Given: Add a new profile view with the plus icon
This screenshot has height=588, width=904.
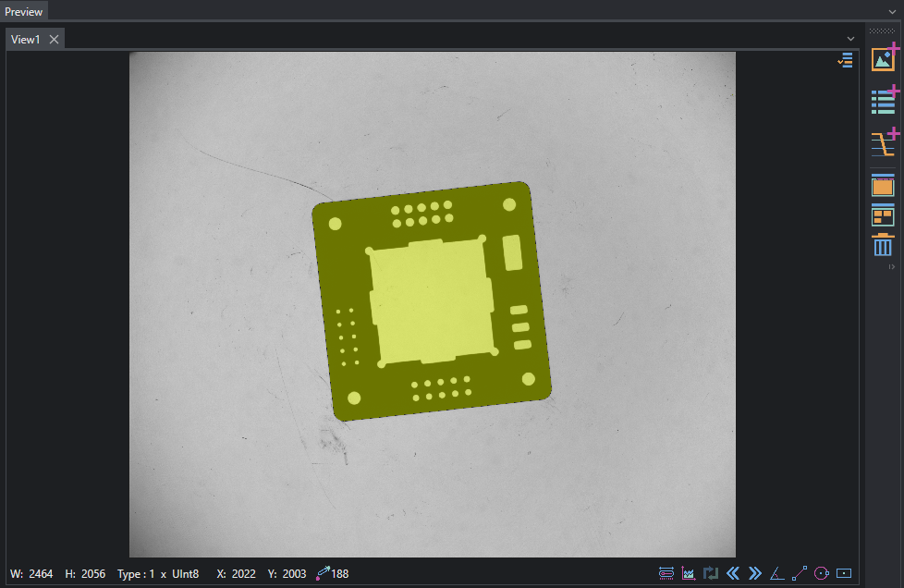Looking at the screenshot, I should click(884, 143).
